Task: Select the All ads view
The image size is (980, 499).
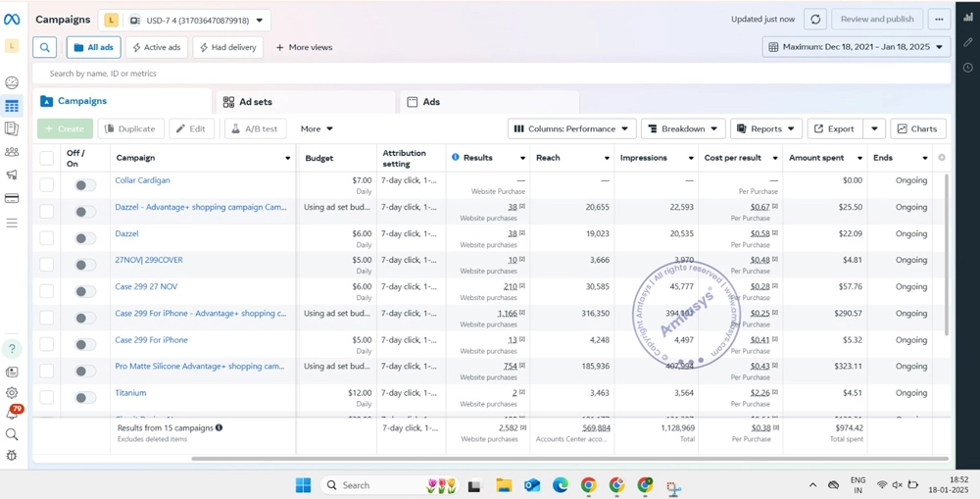Action: (94, 47)
